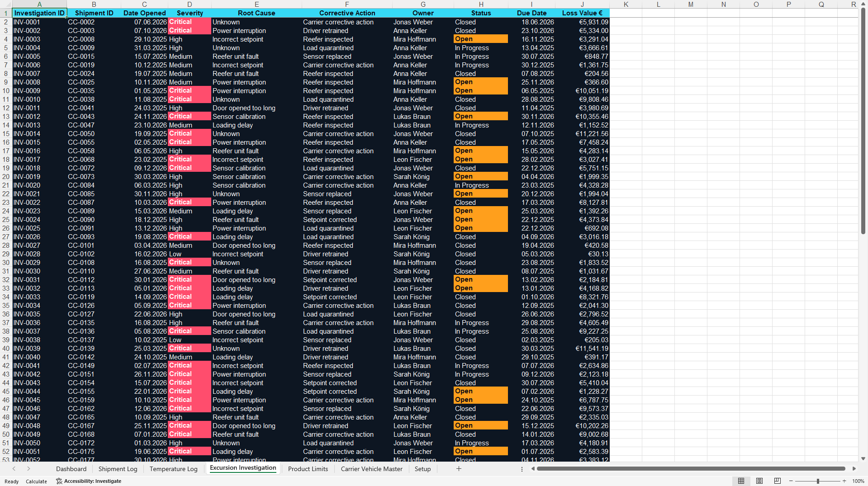The image size is (868, 486).
Task: Select cell with loss €30.13
Action: click(582, 254)
